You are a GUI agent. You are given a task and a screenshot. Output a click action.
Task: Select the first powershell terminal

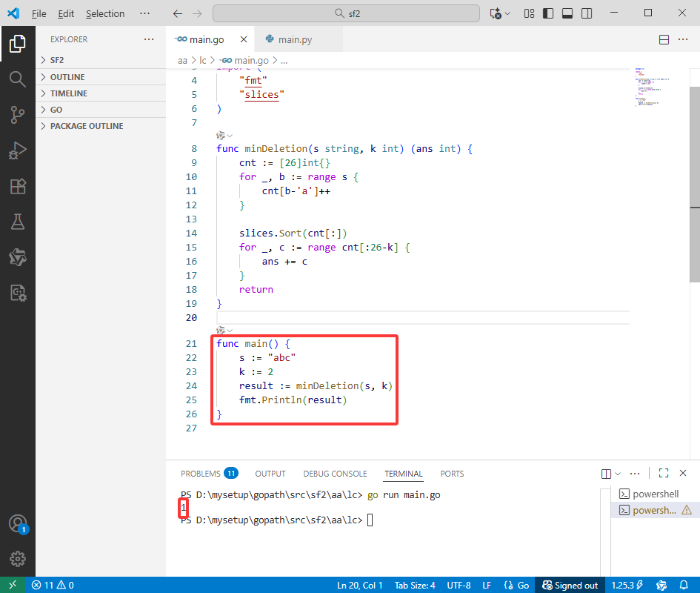(655, 494)
